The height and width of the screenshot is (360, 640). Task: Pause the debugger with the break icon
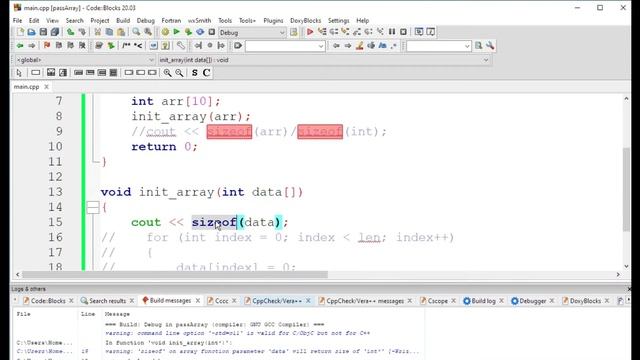392,32
